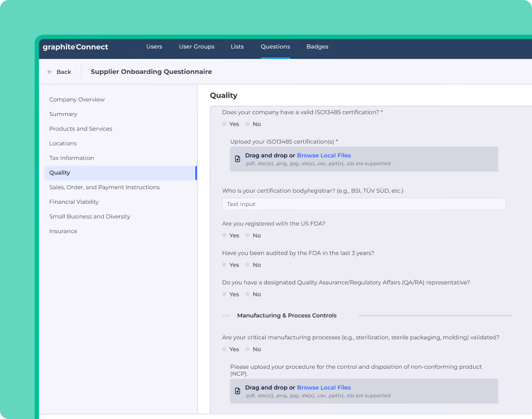Go to Products and Services section
Image resolution: width=532 pixels, height=419 pixels.
(x=81, y=129)
